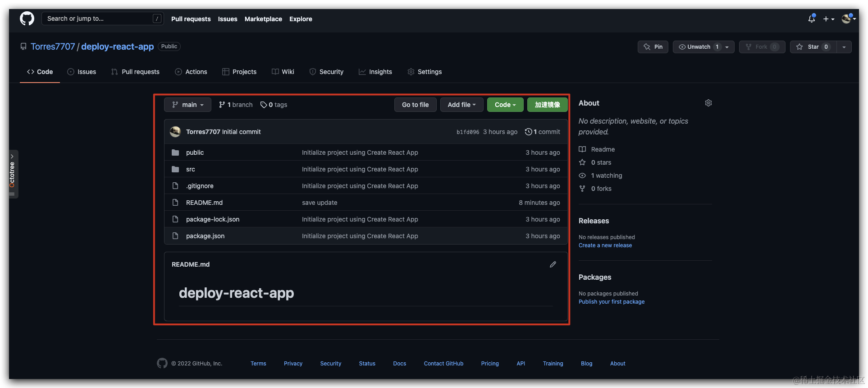Open the Status footer link

pyautogui.click(x=367, y=364)
